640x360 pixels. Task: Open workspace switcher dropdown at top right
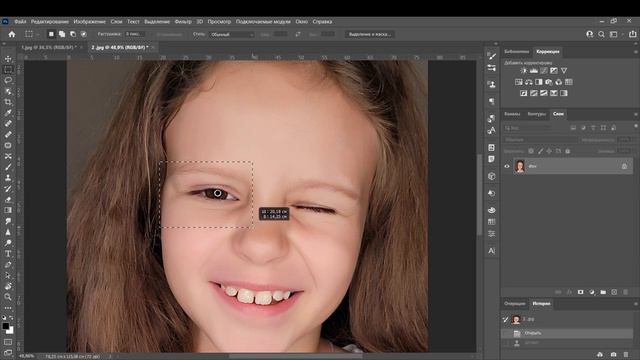coord(615,34)
